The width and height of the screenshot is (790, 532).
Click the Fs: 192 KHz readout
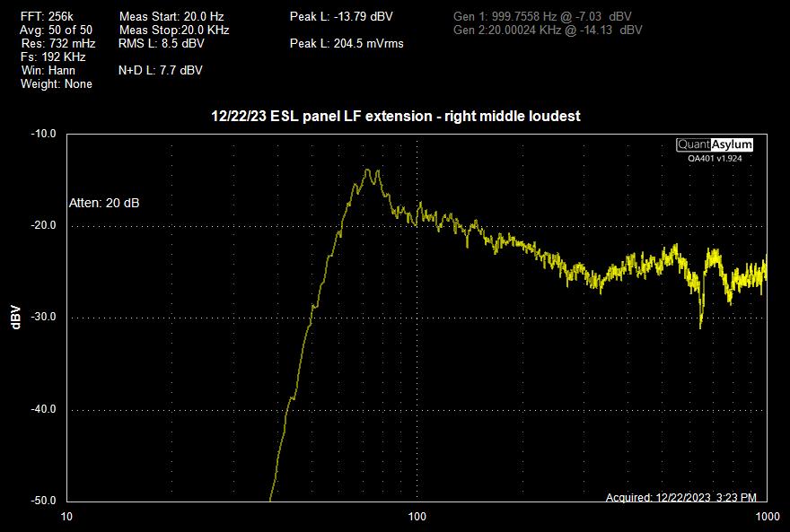(53, 57)
